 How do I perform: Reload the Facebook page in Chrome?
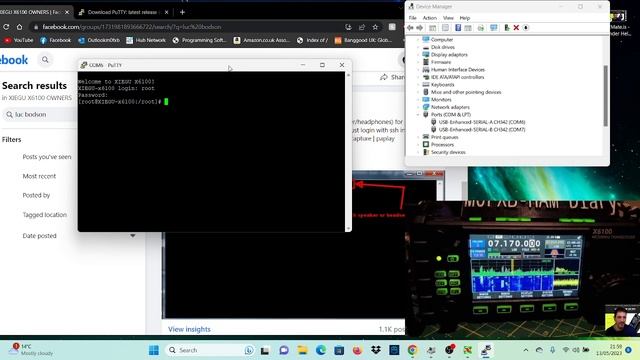(6, 27)
